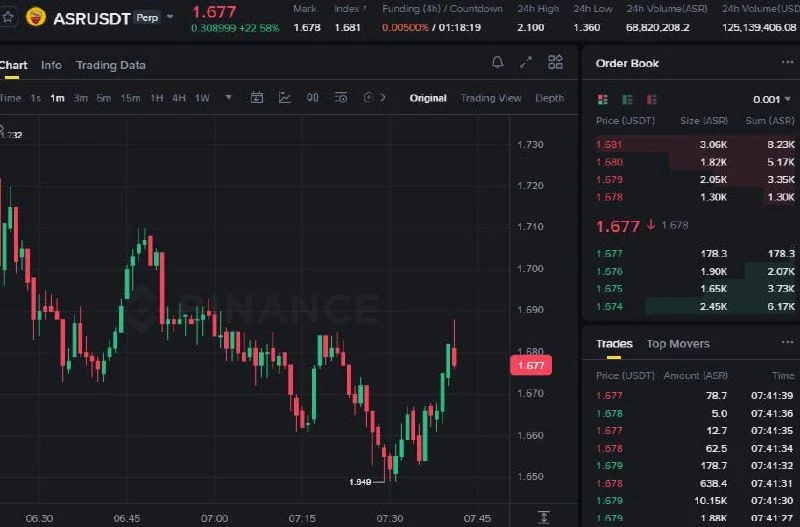Select the 1.681 ask price row

pyautogui.click(x=695, y=144)
